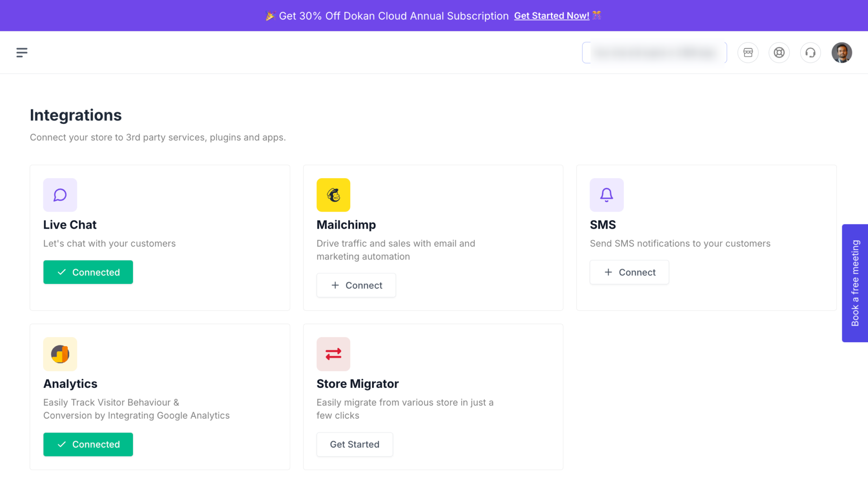
Task: Click the party popper emoji in banner
Action: click(270, 16)
